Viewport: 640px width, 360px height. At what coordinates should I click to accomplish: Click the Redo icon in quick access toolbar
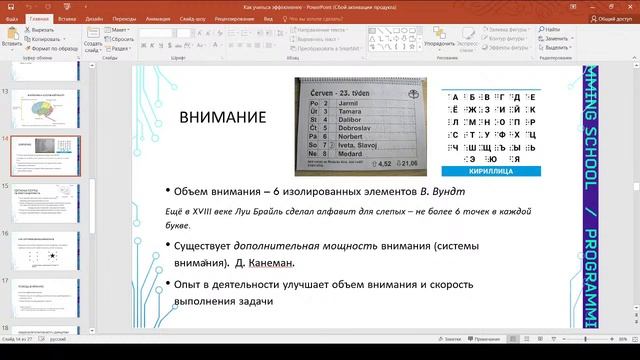[x=48, y=7]
